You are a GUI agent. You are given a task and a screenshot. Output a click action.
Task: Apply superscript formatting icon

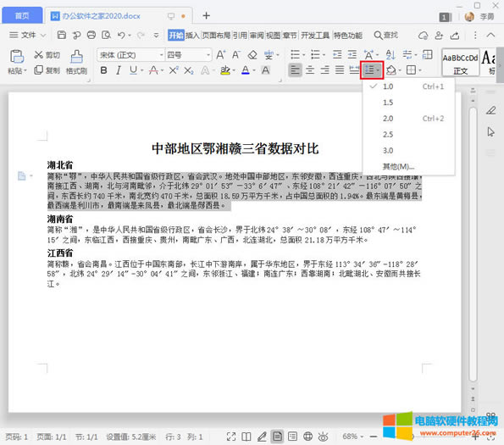tap(174, 70)
